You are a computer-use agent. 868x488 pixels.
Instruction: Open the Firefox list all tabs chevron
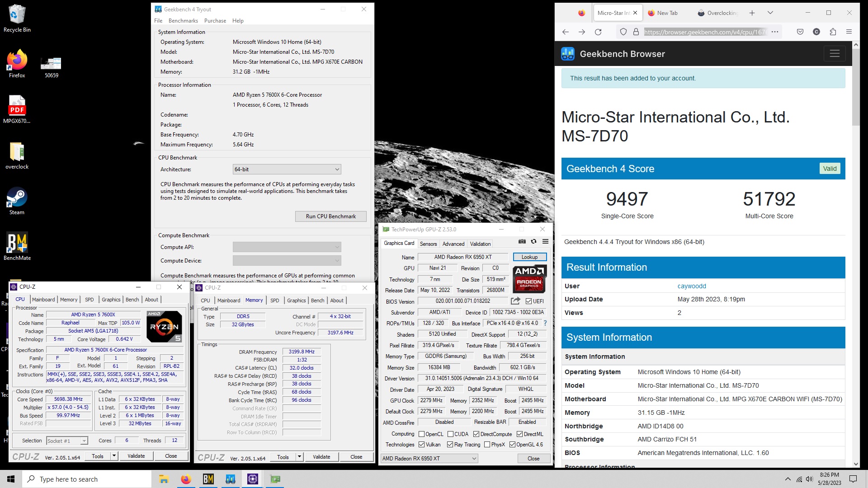(770, 13)
